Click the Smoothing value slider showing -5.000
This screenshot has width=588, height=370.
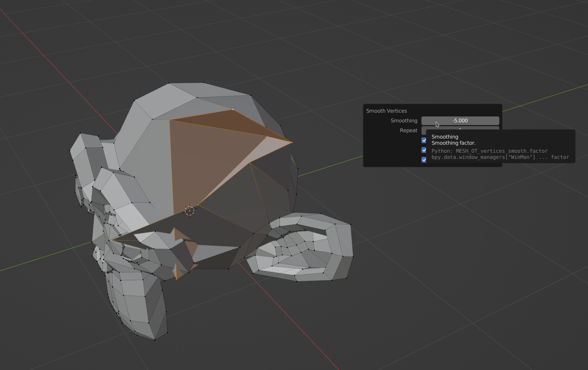[460, 121]
